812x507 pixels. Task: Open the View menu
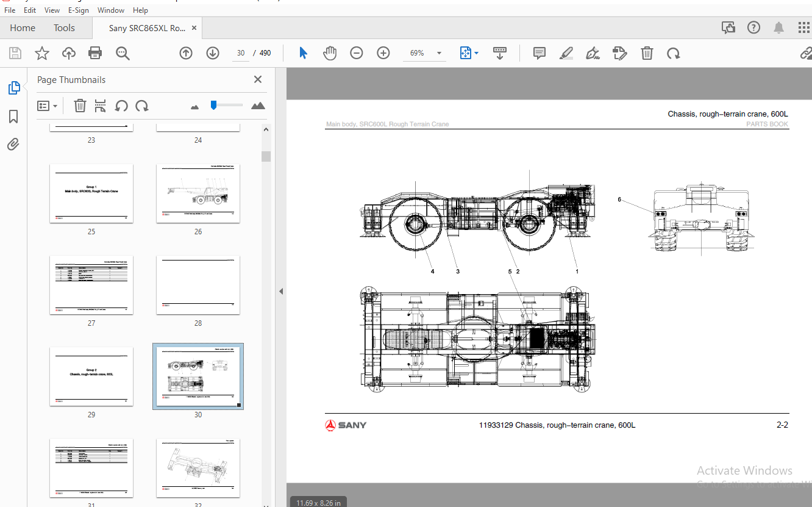[52, 10]
